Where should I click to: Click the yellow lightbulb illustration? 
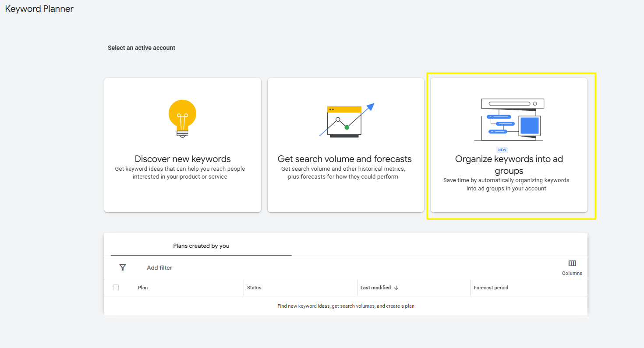[x=182, y=118]
